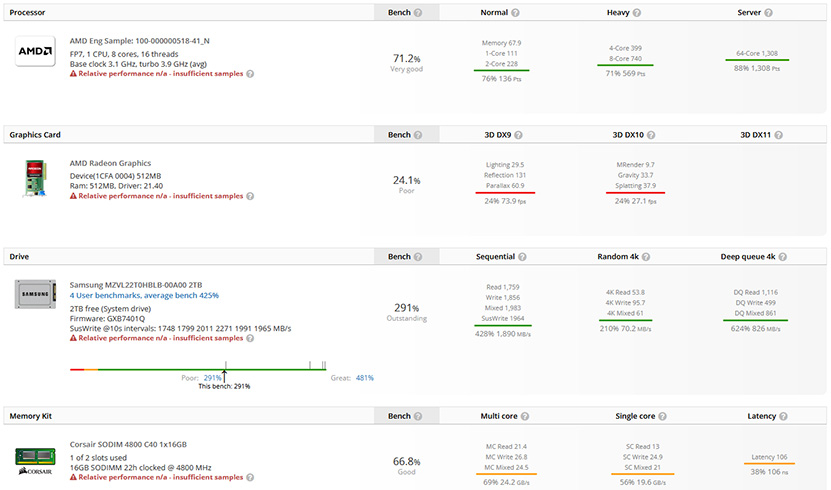Click help icon next to Drive Bench

point(418,257)
